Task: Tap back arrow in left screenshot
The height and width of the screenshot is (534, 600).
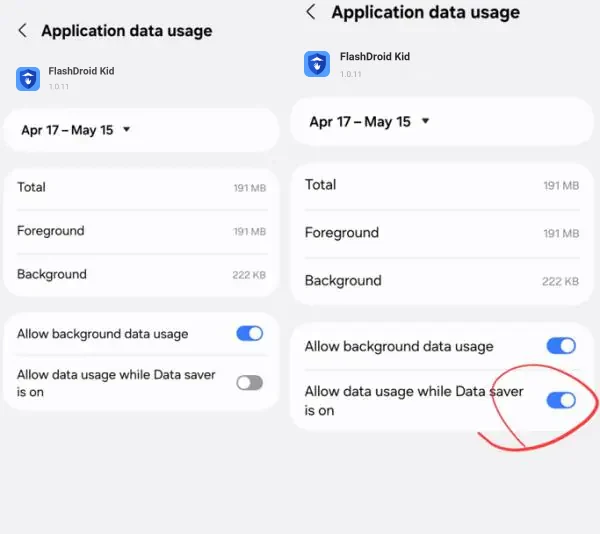Action: coord(23,30)
